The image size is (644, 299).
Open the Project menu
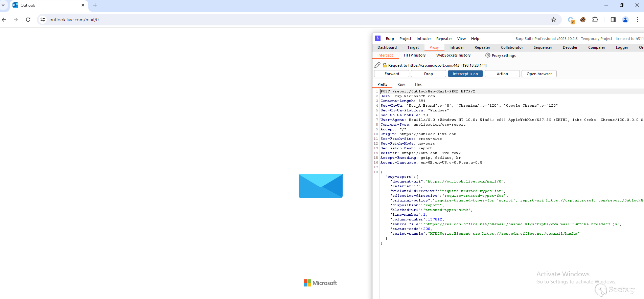point(405,39)
